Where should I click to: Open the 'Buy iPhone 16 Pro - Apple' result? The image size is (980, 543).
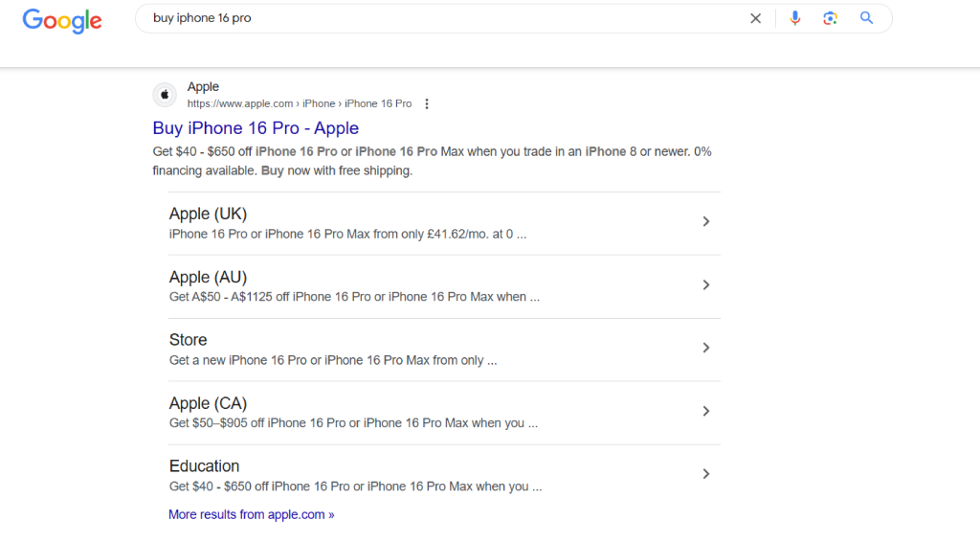pos(256,128)
